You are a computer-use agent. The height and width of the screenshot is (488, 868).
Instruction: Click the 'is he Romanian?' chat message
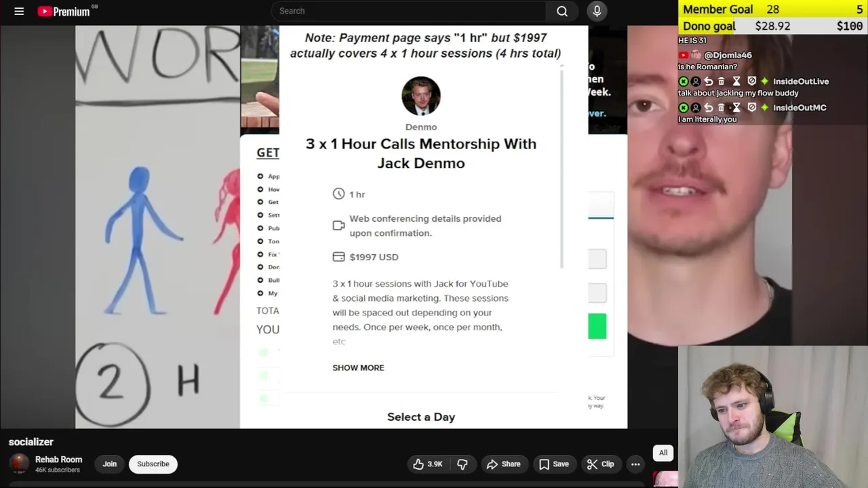click(707, 67)
